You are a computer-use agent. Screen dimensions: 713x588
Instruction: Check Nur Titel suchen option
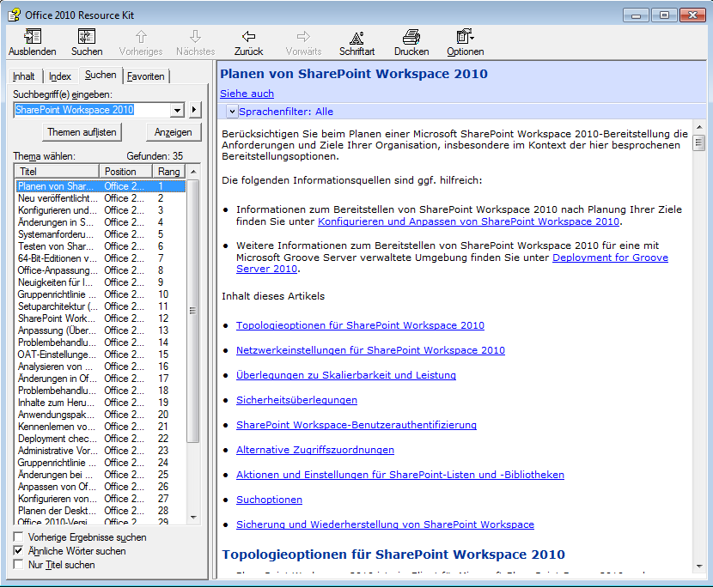(19, 565)
